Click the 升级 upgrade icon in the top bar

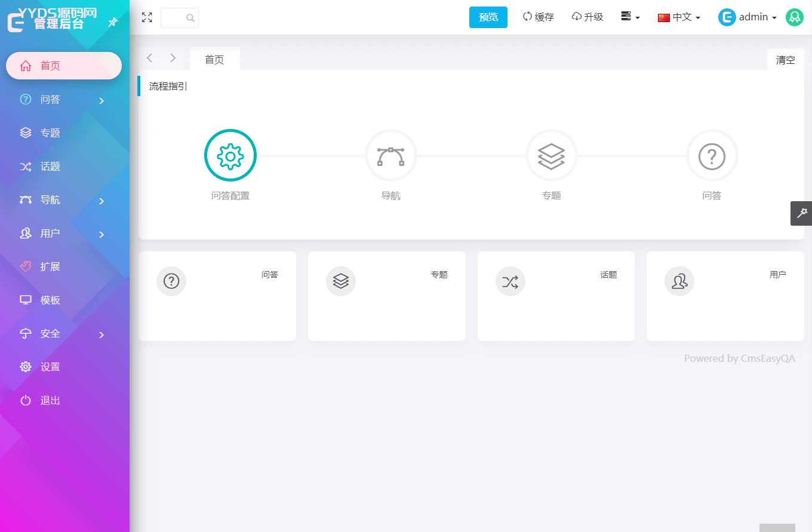tap(576, 17)
